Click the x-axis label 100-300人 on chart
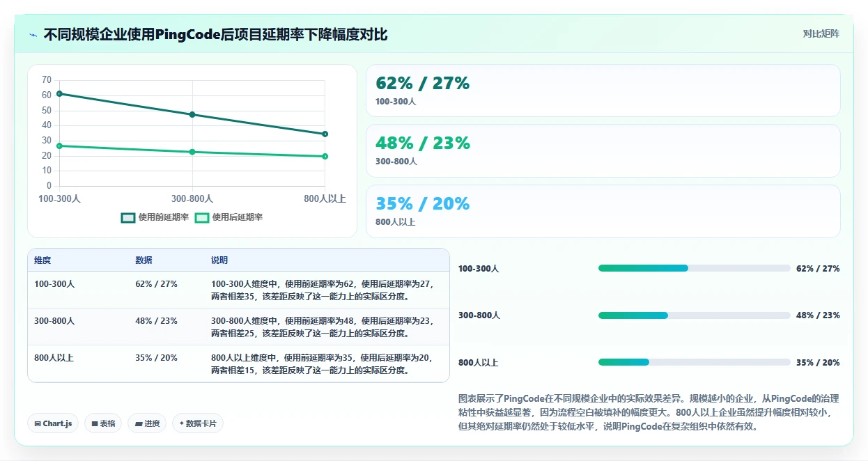This screenshot has height=461, width=868. [x=59, y=199]
